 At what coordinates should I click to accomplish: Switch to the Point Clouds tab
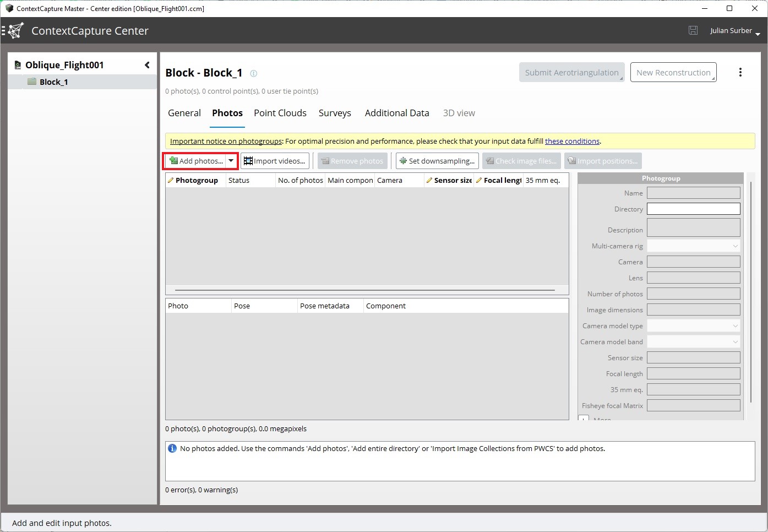coord(280,113)
